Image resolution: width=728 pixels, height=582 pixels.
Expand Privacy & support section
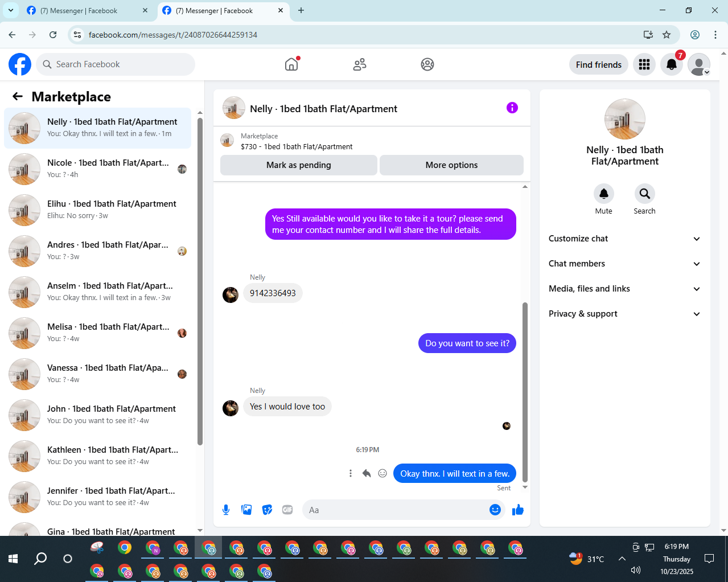click(624, 314)
